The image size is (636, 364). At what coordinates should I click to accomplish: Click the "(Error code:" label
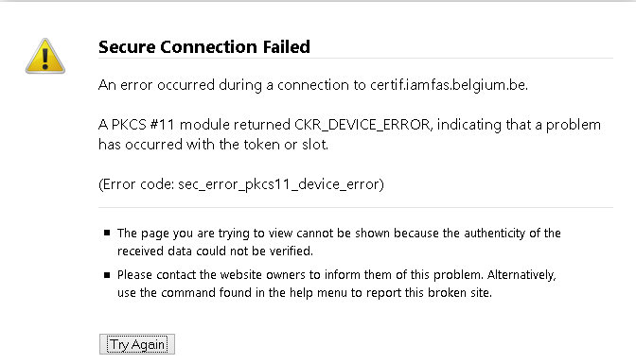[x=136, y=184]
